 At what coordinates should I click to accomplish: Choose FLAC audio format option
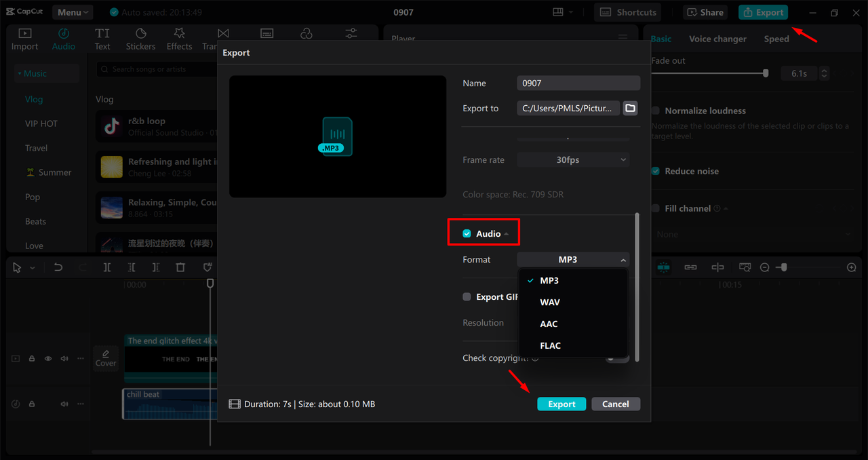tap(550, 345)
